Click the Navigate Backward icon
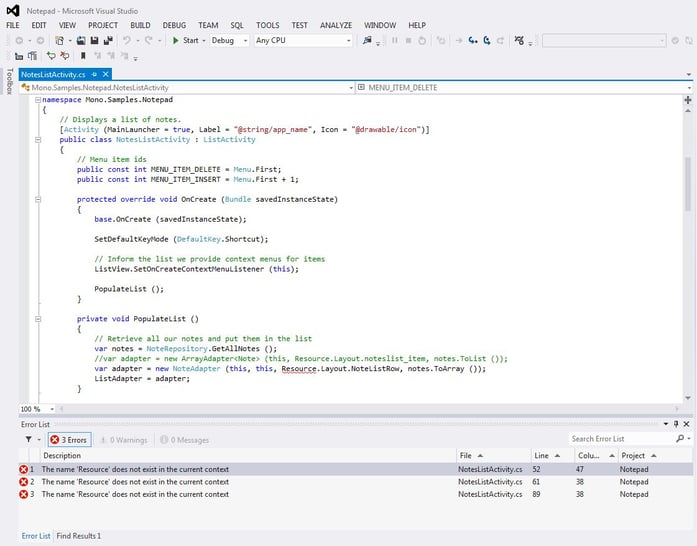This screenshot has width=697, height=546. tap(19, 40)
